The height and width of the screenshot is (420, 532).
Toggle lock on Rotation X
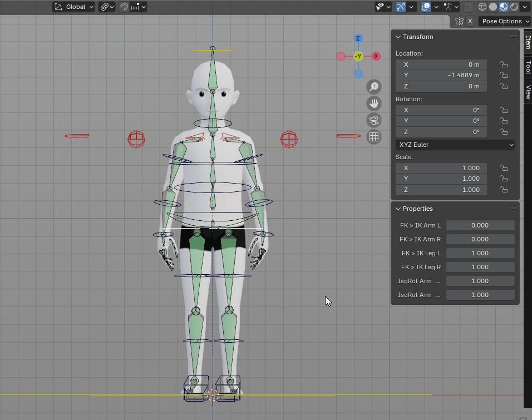[503, 110]
